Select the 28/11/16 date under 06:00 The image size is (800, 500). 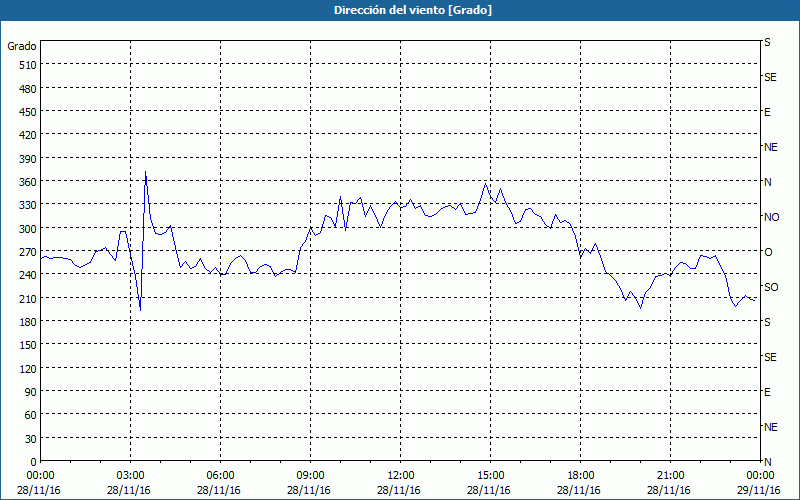coord(219,490)
